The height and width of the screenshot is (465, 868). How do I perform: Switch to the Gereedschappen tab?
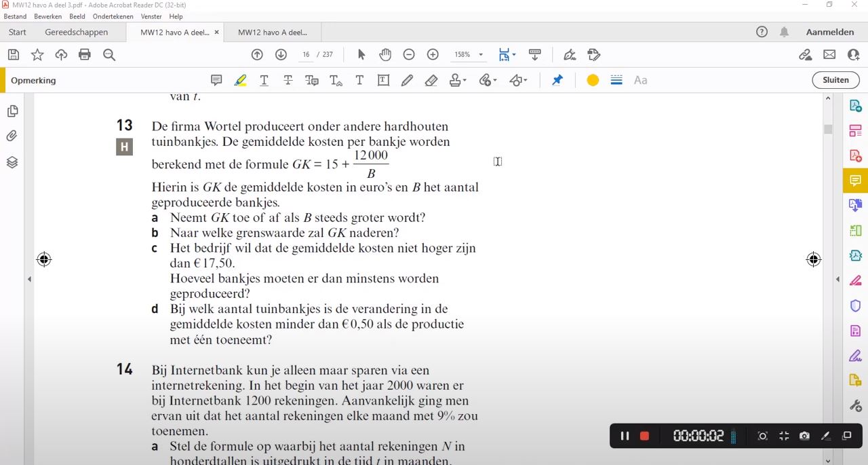[76, 32]
